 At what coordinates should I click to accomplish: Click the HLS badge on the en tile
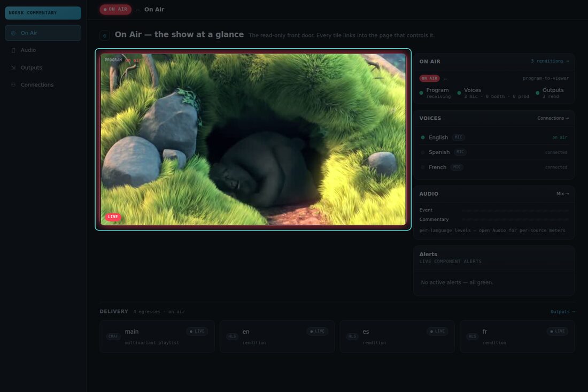pos(233,336)
